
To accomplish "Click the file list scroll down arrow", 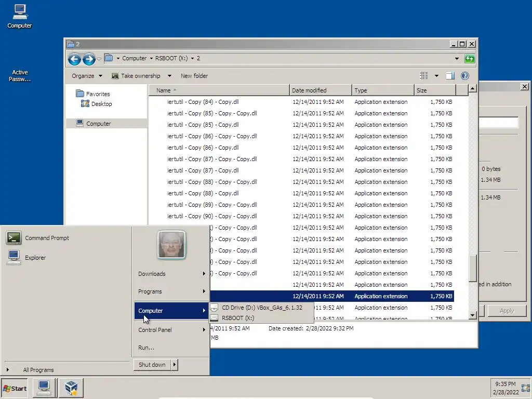I will pyautogui.click(x=472, y=315).
